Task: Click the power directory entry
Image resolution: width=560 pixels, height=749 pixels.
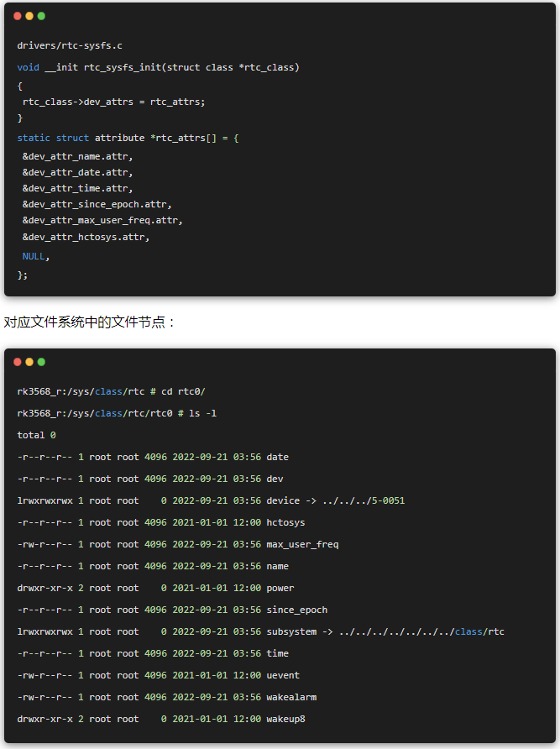Action: 280,588
